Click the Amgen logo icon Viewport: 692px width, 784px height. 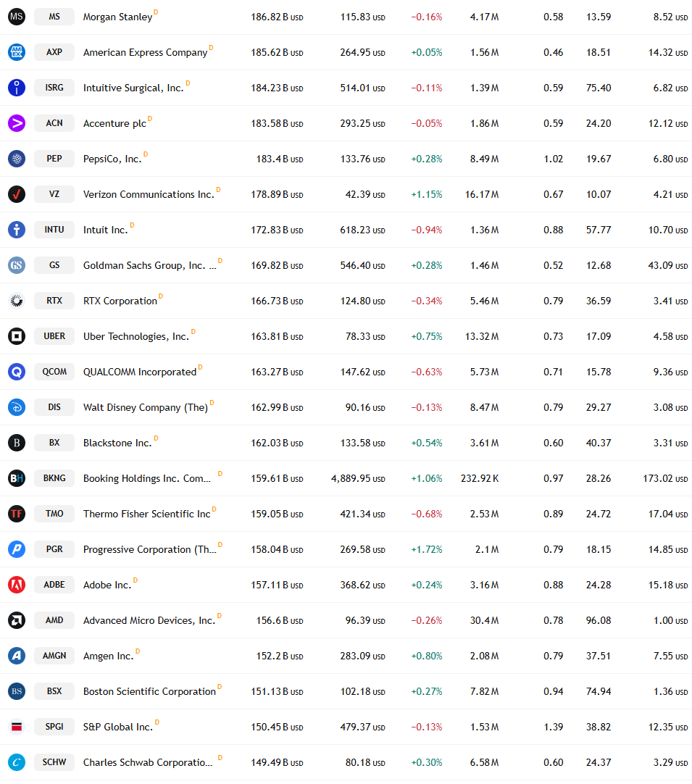[x=17, y=656]
